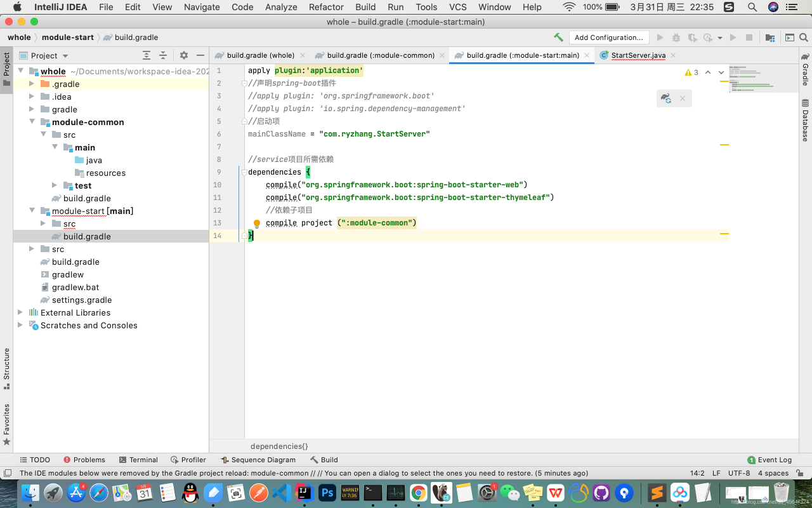Screen dimensions: 812x508
Task: Open the Refactor menu
Action: 326,7
